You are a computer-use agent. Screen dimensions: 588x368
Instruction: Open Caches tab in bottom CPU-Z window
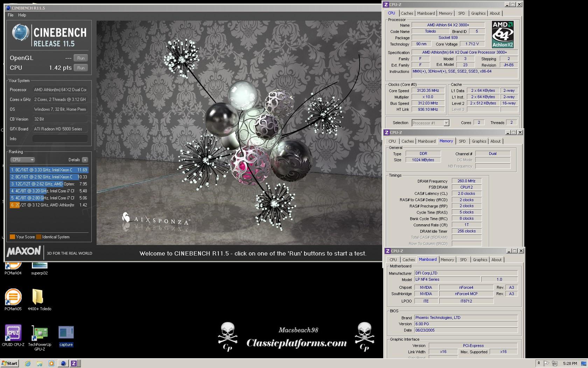point(409,260)
